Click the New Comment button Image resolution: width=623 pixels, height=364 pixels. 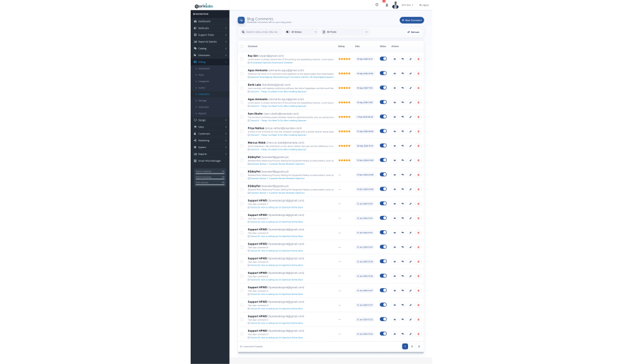412,21
